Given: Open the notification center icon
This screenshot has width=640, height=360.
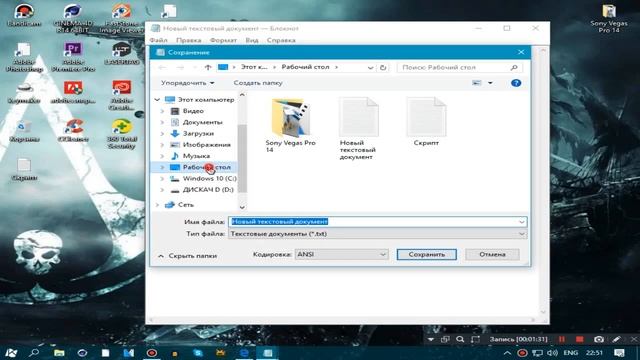Looking at the screenshot, I should coord(619,353).
